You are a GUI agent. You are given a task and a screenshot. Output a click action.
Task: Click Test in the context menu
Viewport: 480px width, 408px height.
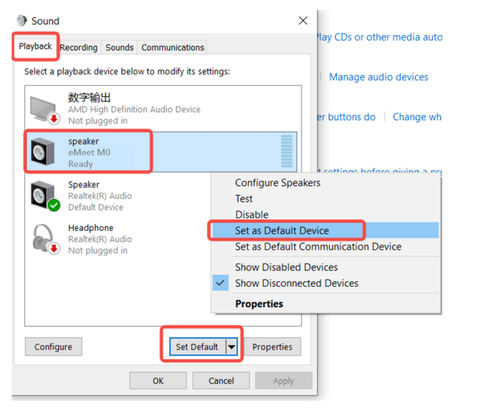tap(244, 199)
